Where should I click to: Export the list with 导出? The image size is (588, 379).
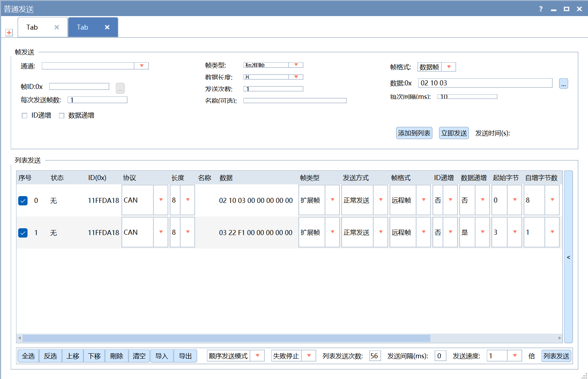[185, 356]
